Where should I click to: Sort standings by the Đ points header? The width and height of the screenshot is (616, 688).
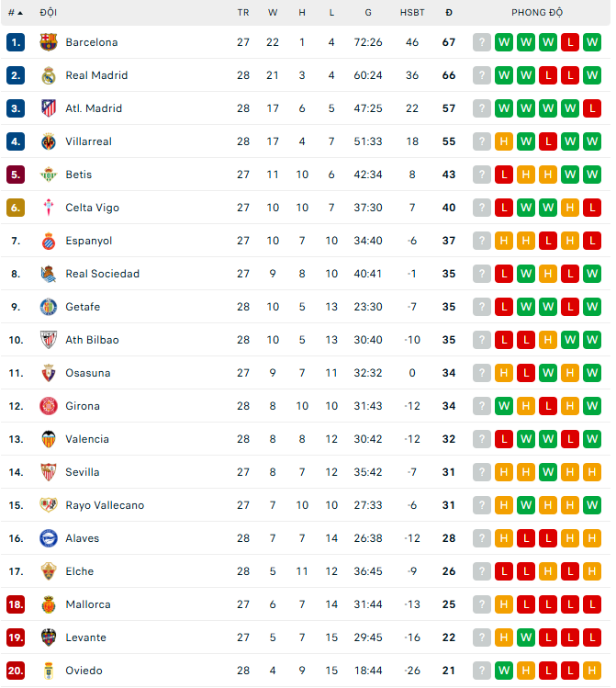click(x=449, y=13)
